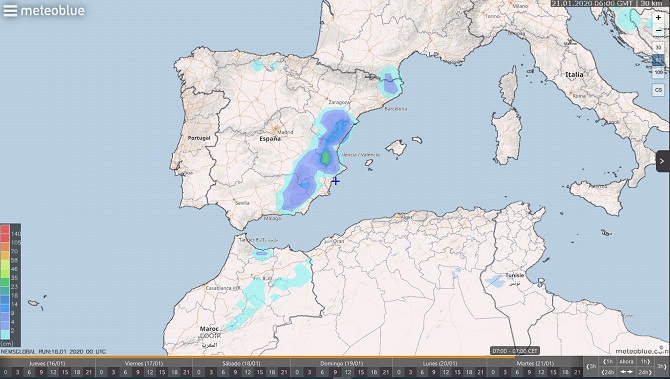The height and width of the screenshot is (379, 670).
Task: Step back 3 hours in the forecast
Action: 591,367
